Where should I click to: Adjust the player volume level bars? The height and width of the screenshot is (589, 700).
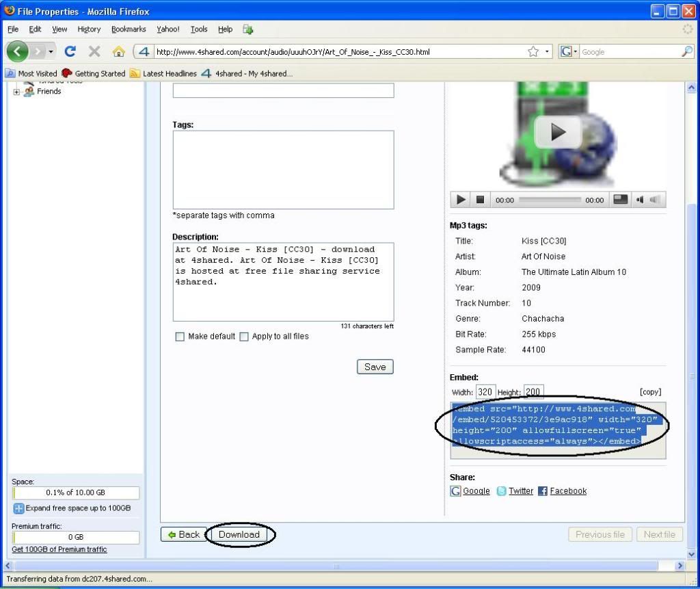654,200
